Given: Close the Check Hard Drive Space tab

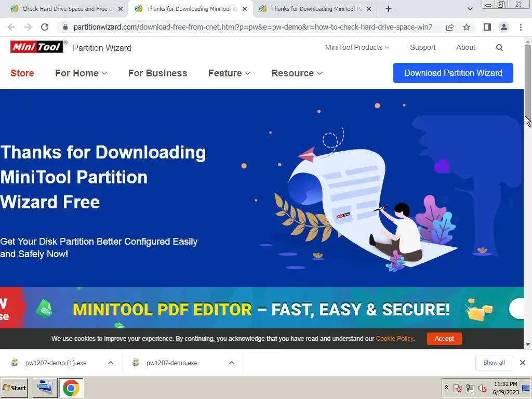Looking at the screenshot, I should [x=121, y=9].
